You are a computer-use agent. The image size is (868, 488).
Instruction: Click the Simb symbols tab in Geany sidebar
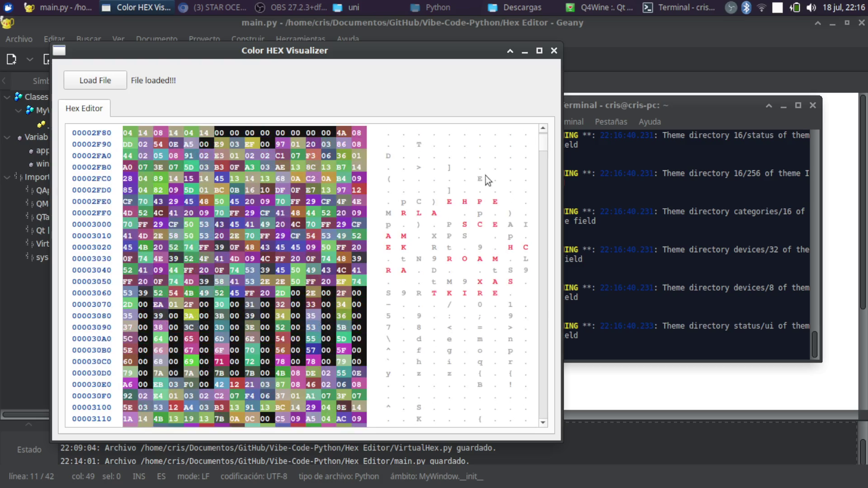[41, 81]
